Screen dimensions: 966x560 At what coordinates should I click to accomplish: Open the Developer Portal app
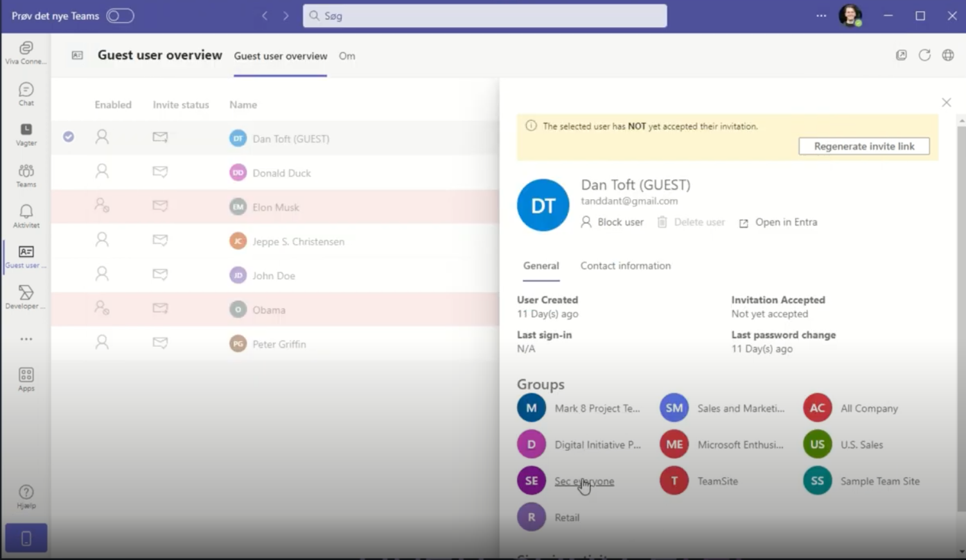coord(26,297)
